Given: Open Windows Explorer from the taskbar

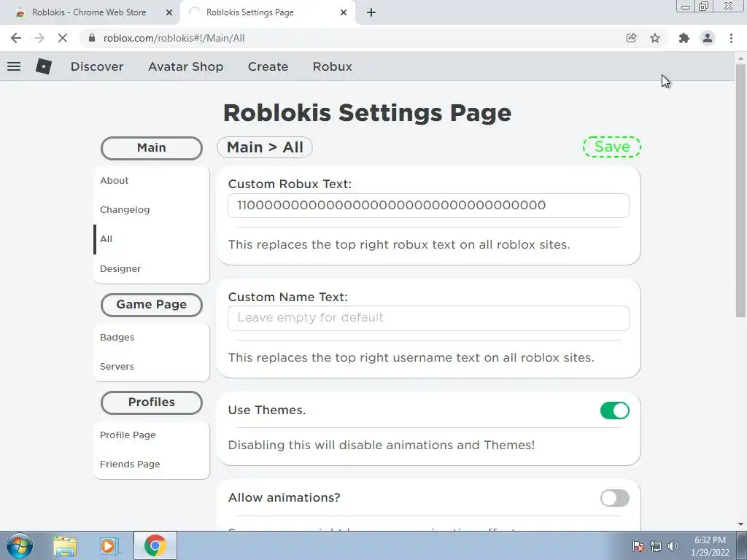Looking at the screenshot, I should click(x=65, y=546).
